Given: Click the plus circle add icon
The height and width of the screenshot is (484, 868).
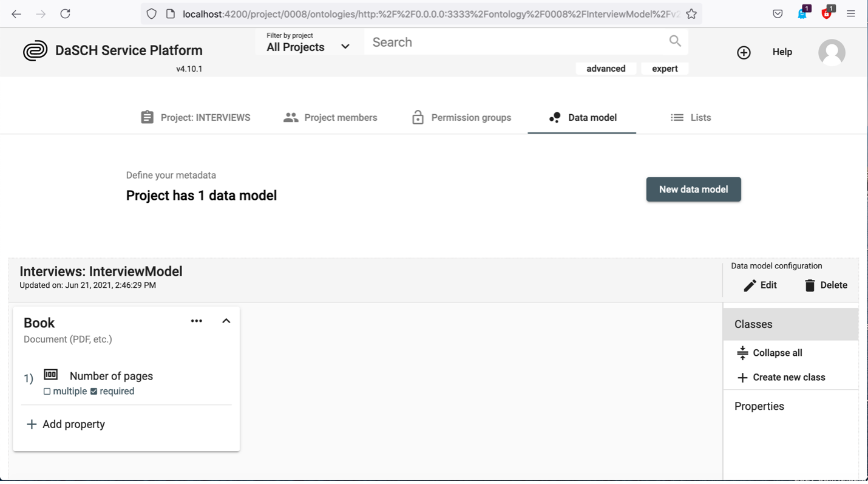Looking at the screenshot, I should click(744, 53).
